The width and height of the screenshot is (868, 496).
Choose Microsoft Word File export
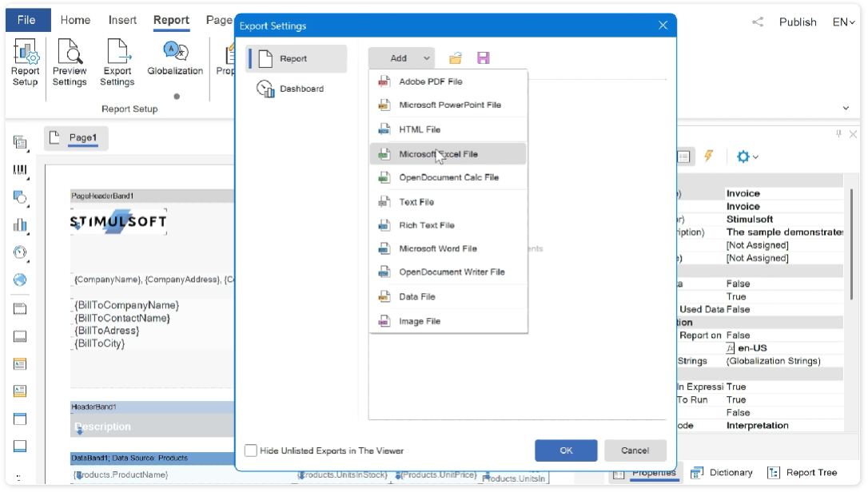[x=448, y=249]
